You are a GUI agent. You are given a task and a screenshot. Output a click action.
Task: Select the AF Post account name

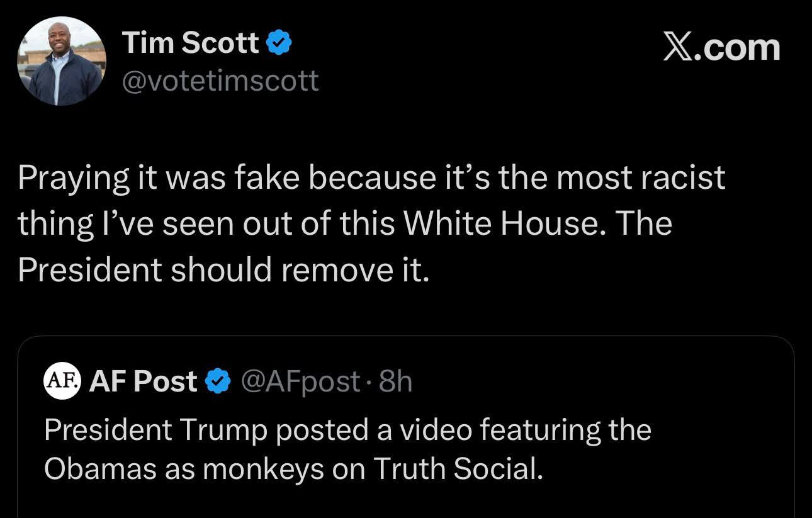[143, 381]
